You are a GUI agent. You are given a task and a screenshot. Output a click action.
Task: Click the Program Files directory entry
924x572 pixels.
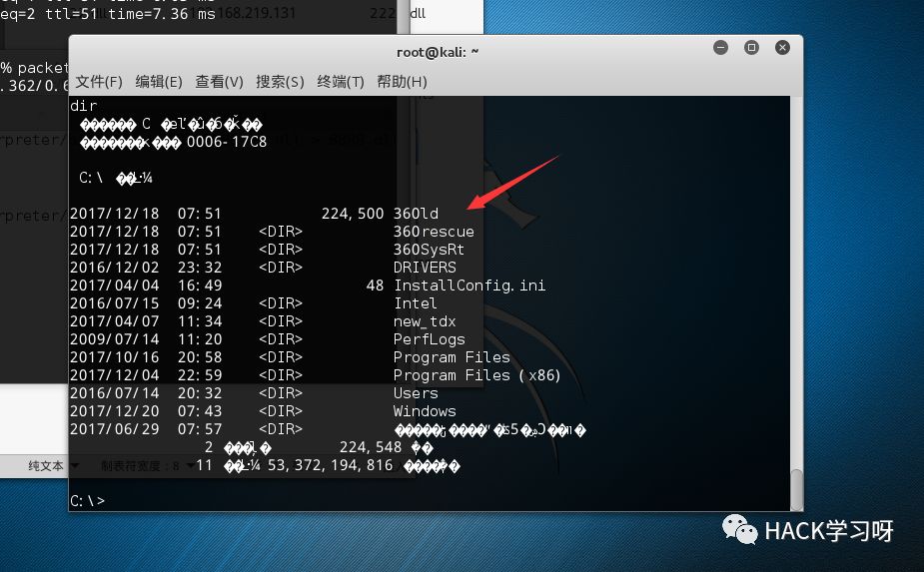click(452, 357)
